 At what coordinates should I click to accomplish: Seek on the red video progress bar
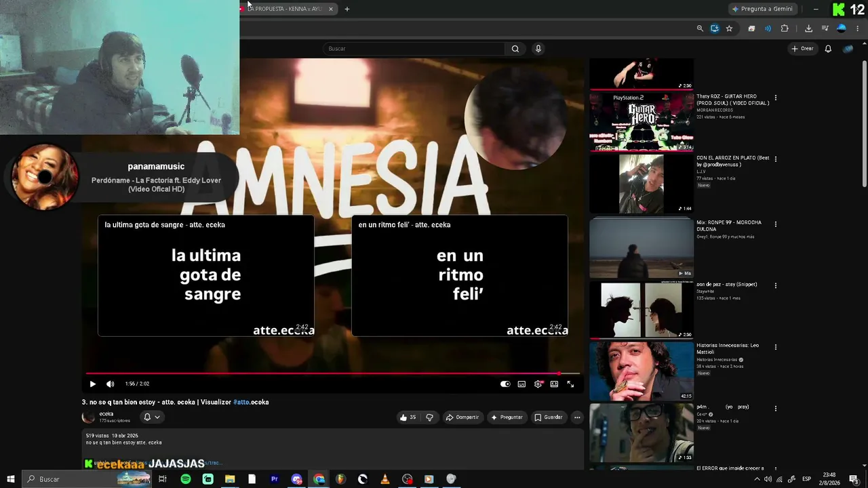click(x=332, y=373)
